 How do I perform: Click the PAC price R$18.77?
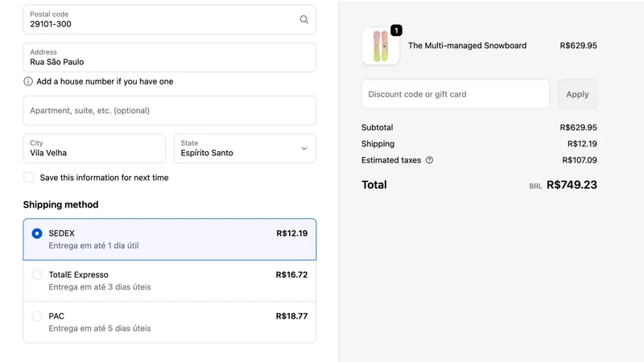(x=291, y=316)
